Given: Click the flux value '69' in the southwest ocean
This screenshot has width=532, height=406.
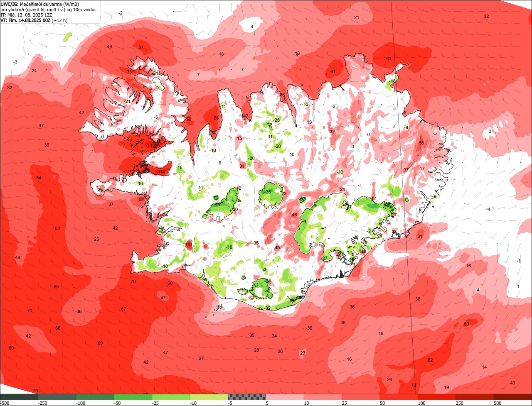Looking at the screenshot, I should pos(100,343).
